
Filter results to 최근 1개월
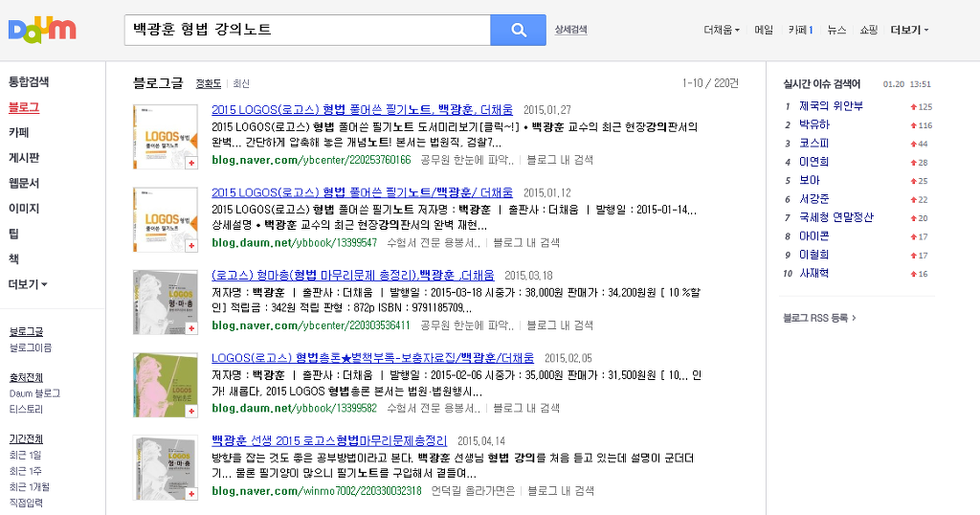click(30, 487)
